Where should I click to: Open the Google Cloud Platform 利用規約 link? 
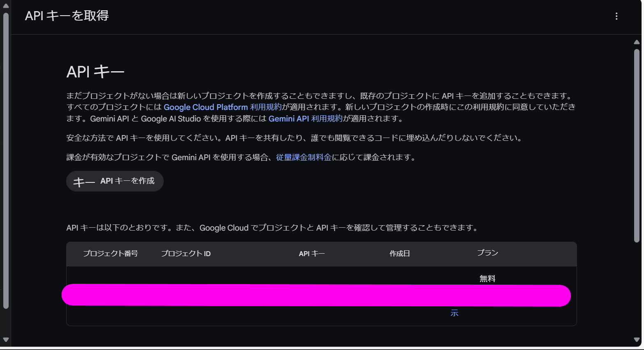222,107
